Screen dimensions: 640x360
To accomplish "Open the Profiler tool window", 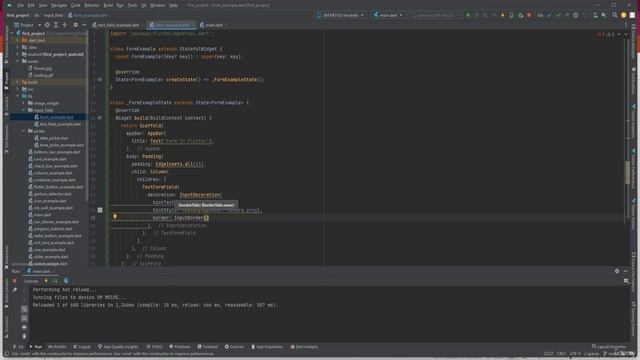I will tap(57, 347).
